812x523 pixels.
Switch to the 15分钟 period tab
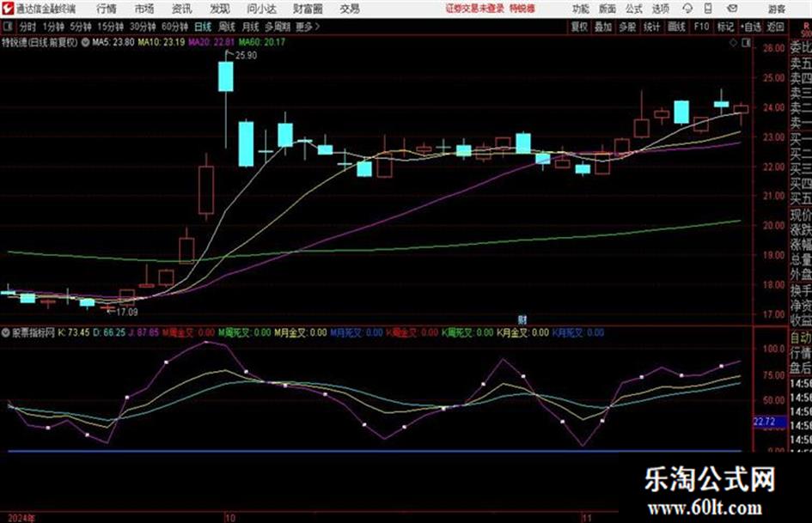(110, 27)
